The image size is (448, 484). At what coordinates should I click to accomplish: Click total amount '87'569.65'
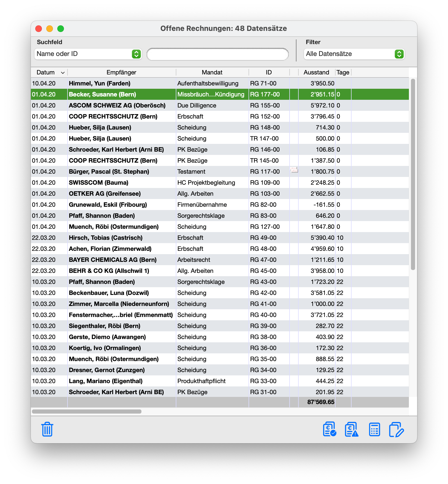pos(321,402)
